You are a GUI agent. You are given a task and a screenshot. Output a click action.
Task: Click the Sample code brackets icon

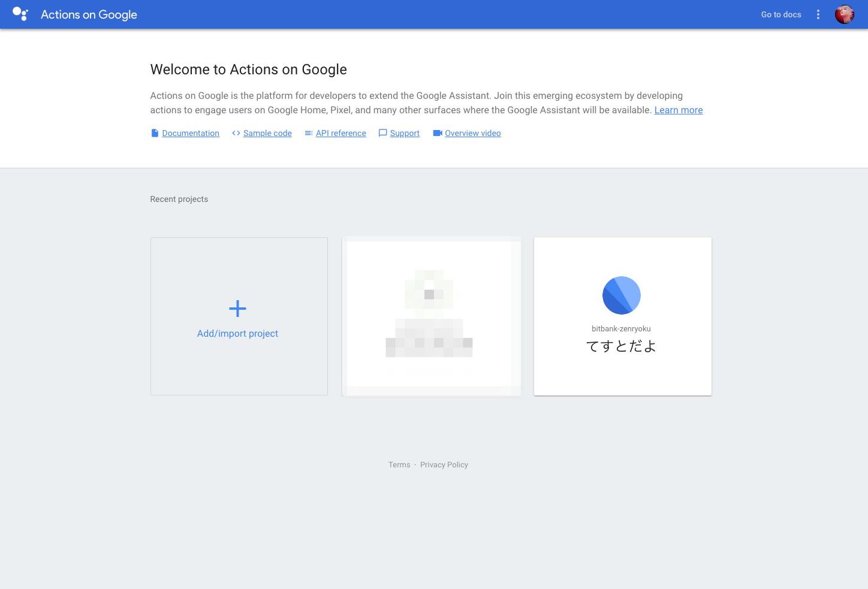click(236, 133)
